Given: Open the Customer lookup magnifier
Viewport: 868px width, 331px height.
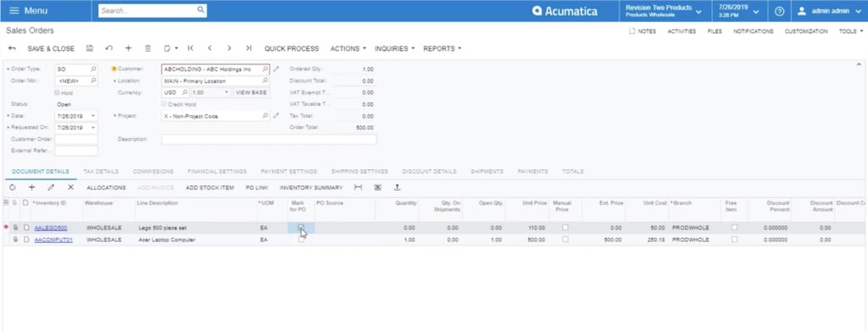Looking at the screenshot, I should (x=265, y=69).
